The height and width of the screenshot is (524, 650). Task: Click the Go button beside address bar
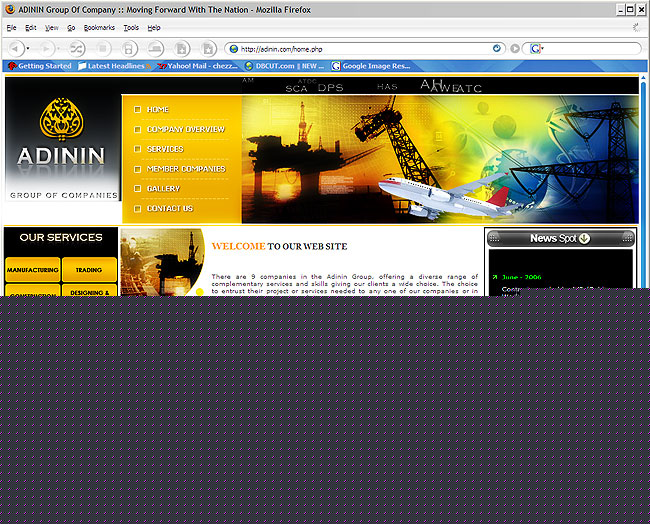tap(515, 48)
